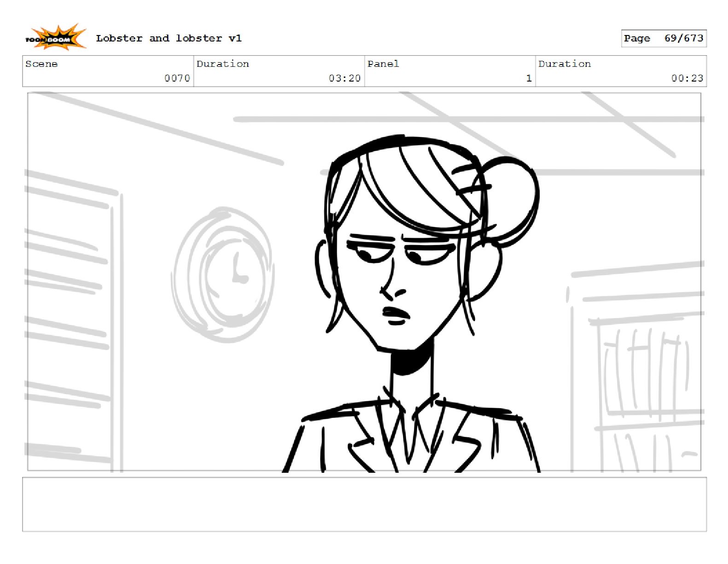Viewport: 728px width, 564px height.
Task: Click the first 'Duration' header label
Action: pyautogui.click(x=222, y=64)
